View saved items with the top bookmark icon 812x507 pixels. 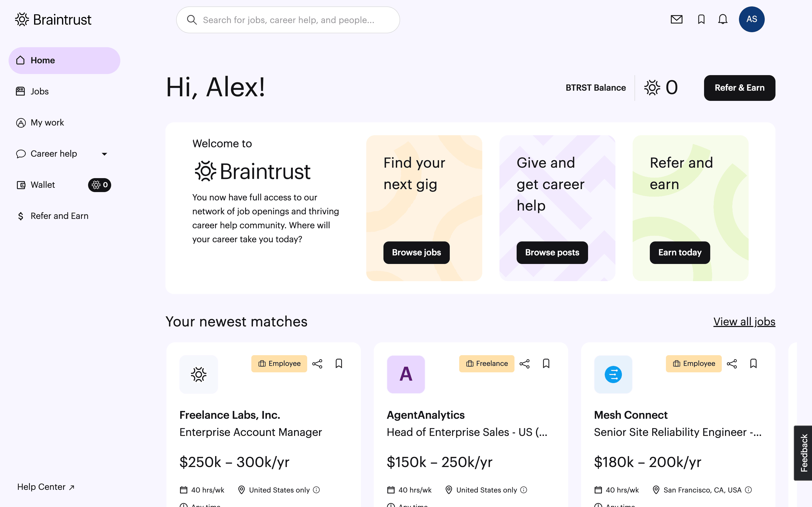701,19
